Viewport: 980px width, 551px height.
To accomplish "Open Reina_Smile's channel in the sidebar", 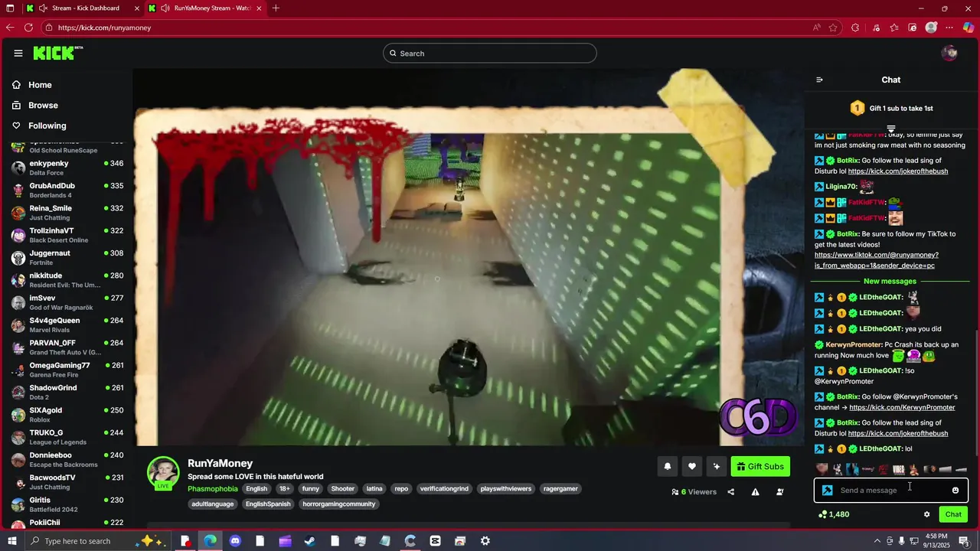I will coord(67,213).
